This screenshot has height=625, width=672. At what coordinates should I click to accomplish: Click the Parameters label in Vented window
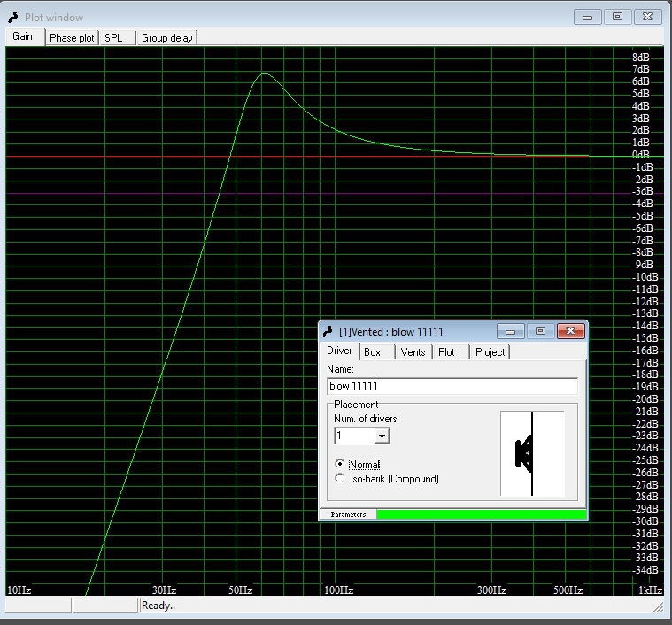(x=348, y=514)
